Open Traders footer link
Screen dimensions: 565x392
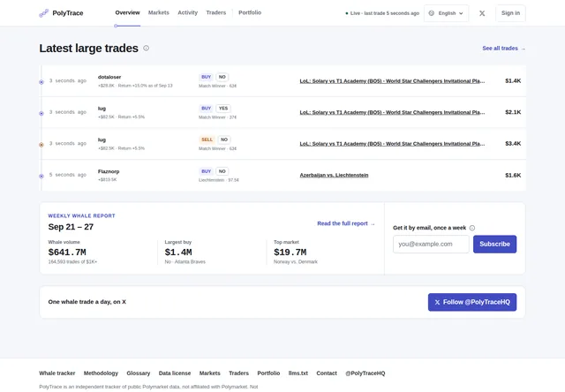[x=239, y=373]
